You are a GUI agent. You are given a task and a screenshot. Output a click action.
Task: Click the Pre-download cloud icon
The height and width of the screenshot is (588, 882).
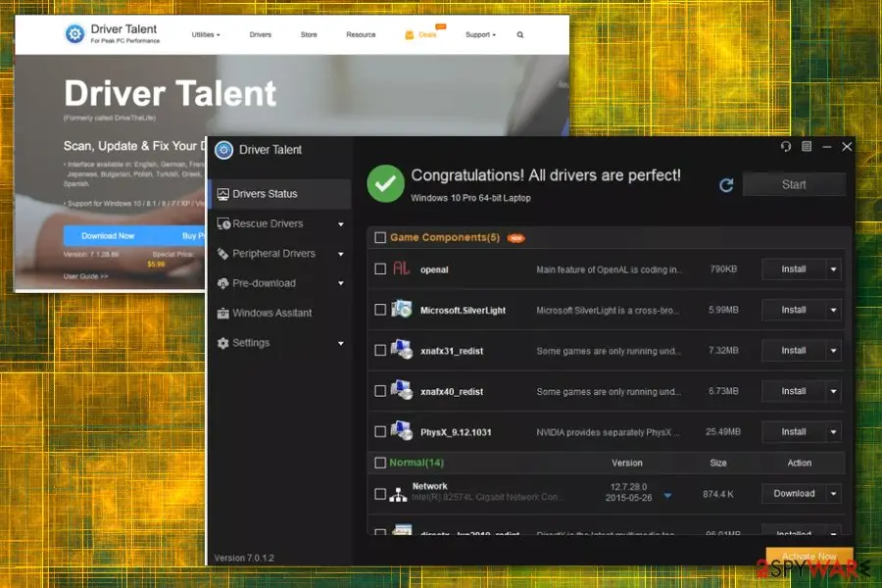[222, 283]
